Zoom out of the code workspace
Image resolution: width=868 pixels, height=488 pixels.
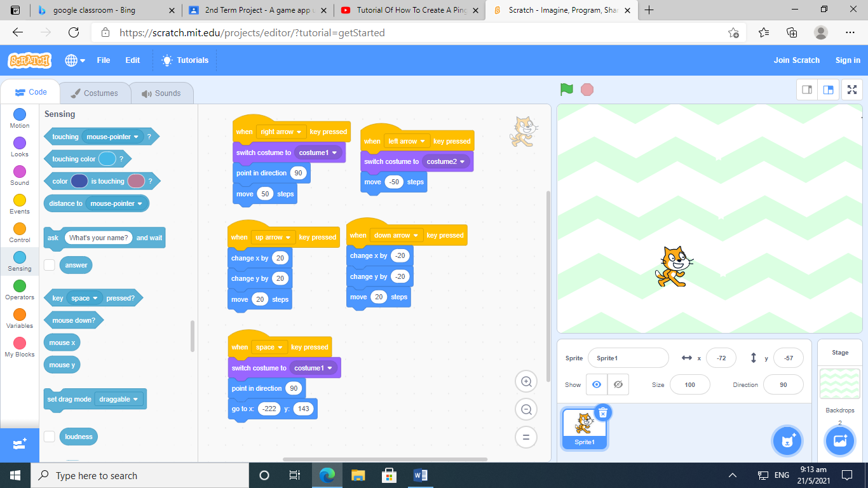[x=526, y=410]
